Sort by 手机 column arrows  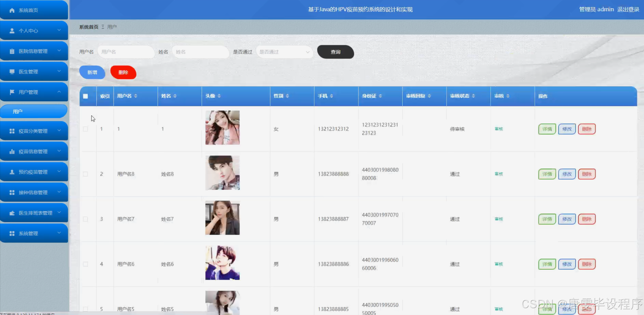[332, 96]
